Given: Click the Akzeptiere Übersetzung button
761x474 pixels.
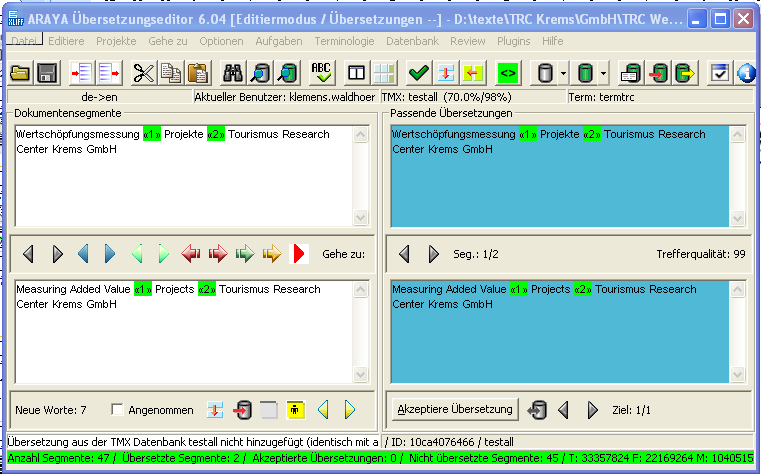Looking at the screenshot, I should (x=455, y=409).
